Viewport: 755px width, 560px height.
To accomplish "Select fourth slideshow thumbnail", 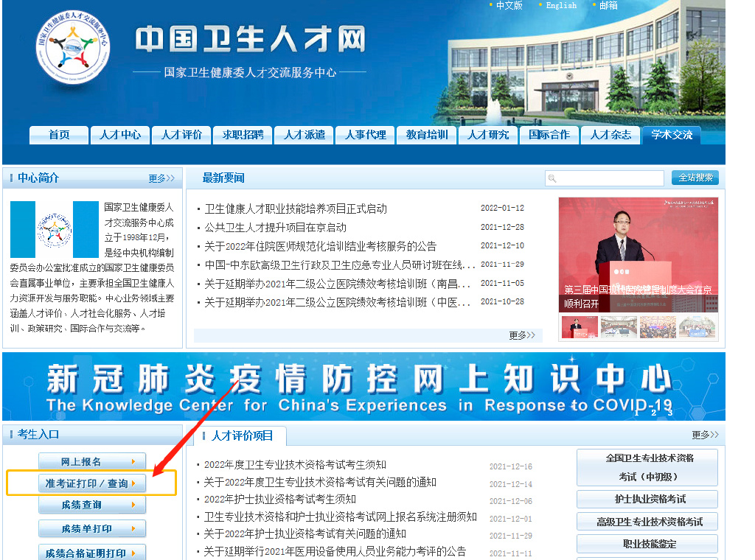I will click(x=697, y=326).
